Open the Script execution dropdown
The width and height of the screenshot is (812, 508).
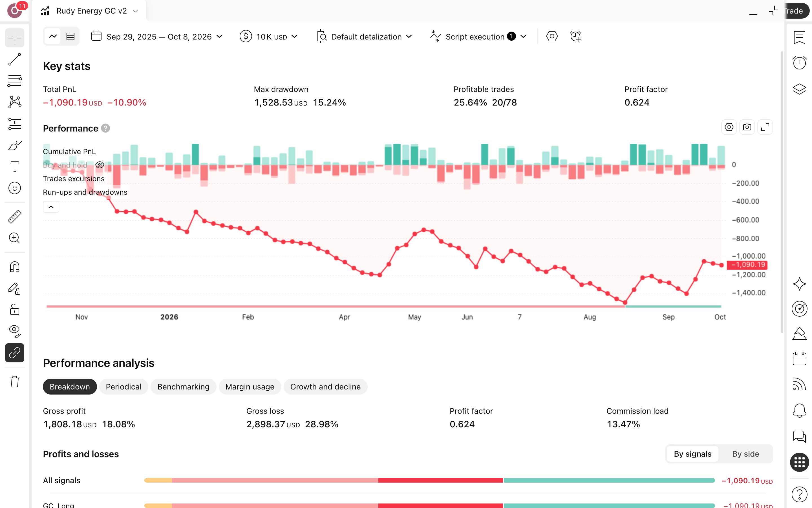click(478, 36)
